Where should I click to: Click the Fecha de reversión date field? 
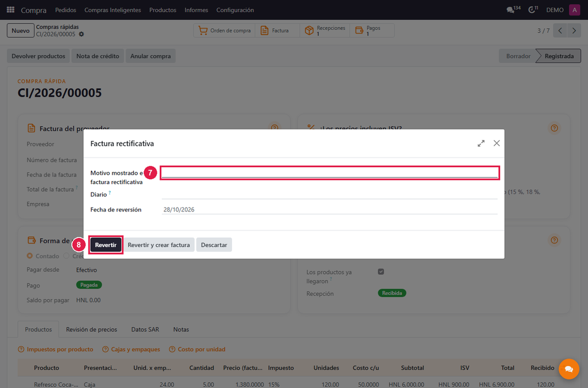pos(330,209)
